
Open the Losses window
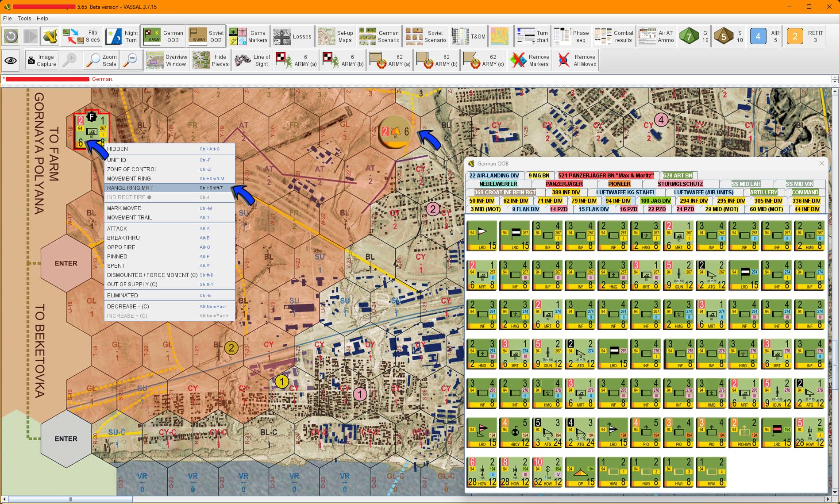pyautogui.click(x=293, y=36)
